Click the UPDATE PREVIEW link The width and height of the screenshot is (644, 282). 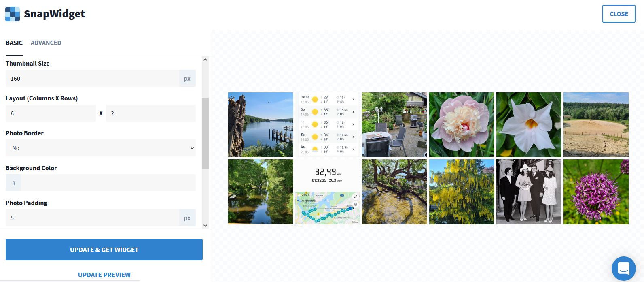tap(104, 275)
